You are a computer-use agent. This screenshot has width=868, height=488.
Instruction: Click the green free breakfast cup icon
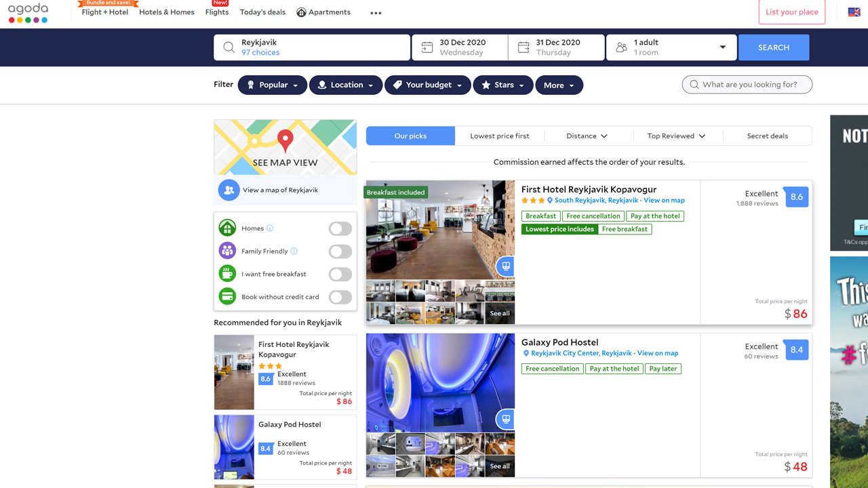tap(227, 274)
